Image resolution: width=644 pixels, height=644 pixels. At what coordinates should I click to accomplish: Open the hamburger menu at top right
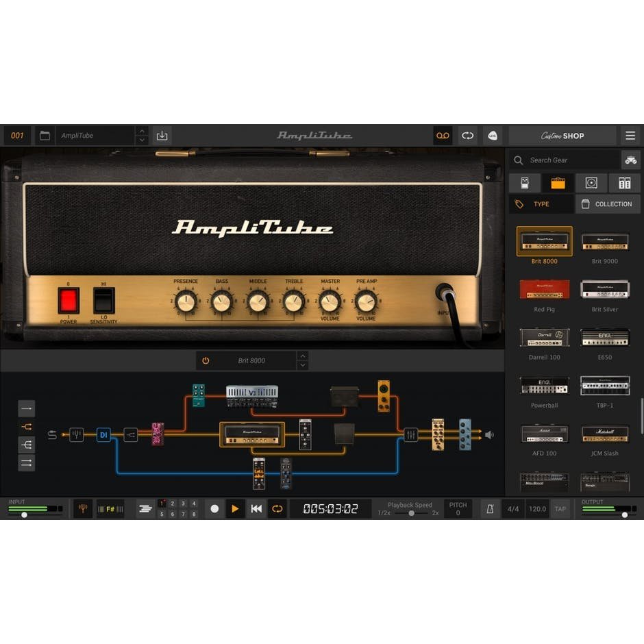630,136
